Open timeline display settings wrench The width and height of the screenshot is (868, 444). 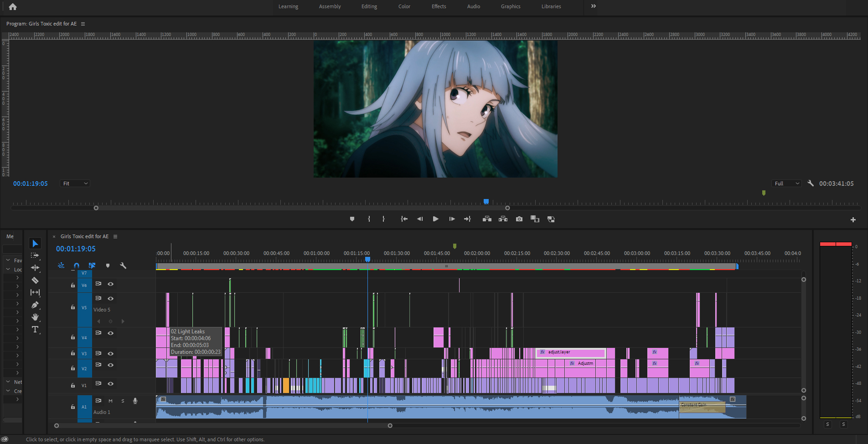pos(123,265)
